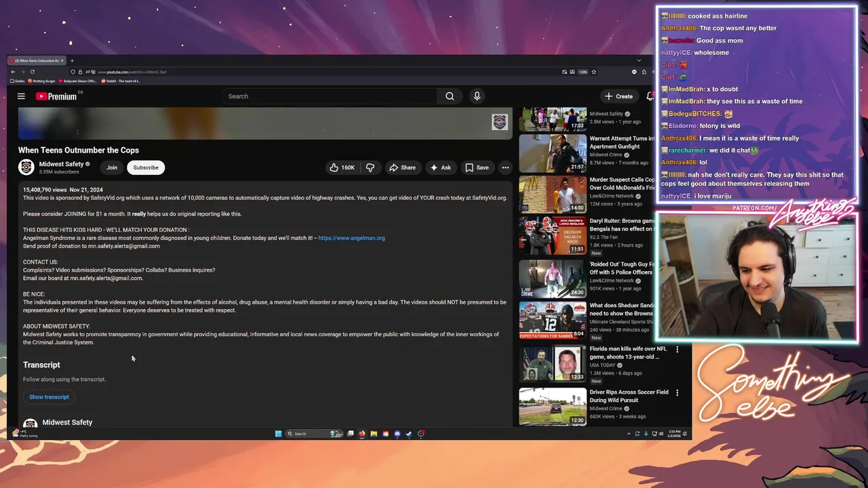
Task: Open Shedeur Sanders Browns video thumbnail
Action: click(x=553, y=320)
